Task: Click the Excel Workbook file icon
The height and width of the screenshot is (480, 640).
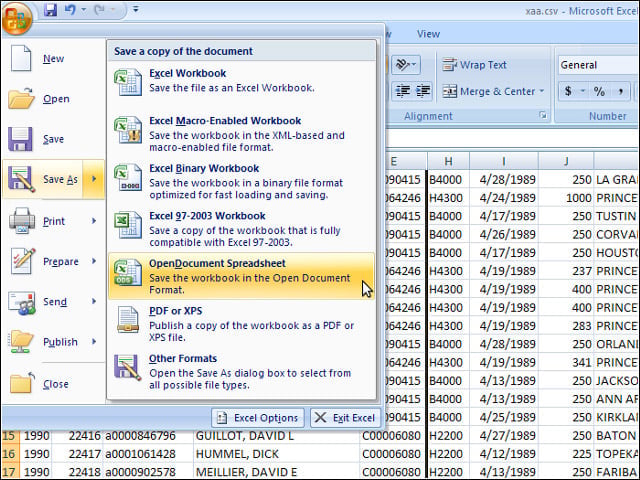Action: click(128, 82)
